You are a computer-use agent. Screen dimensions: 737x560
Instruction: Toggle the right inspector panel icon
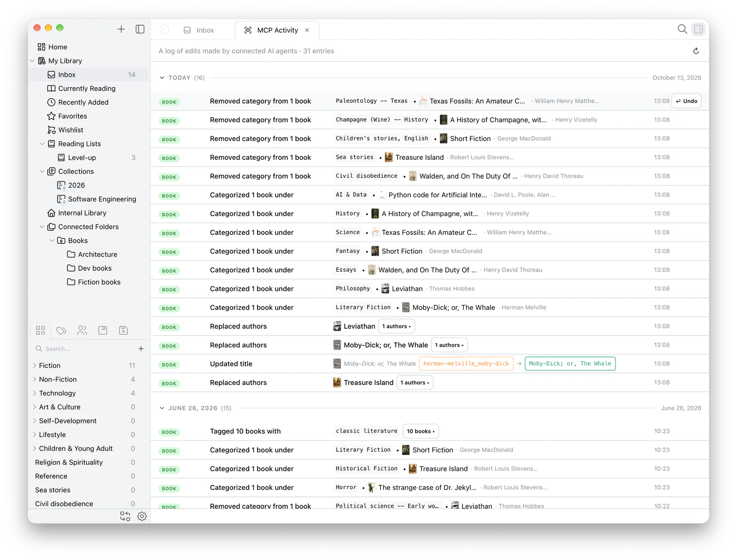[698, 29]
